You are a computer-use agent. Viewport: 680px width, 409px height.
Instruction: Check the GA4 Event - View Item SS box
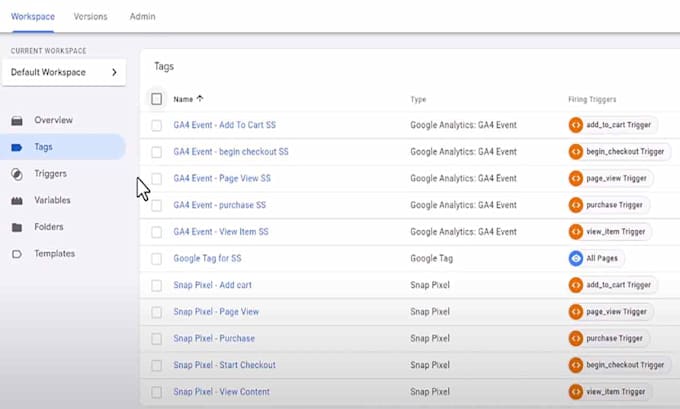tap(157, 232)
